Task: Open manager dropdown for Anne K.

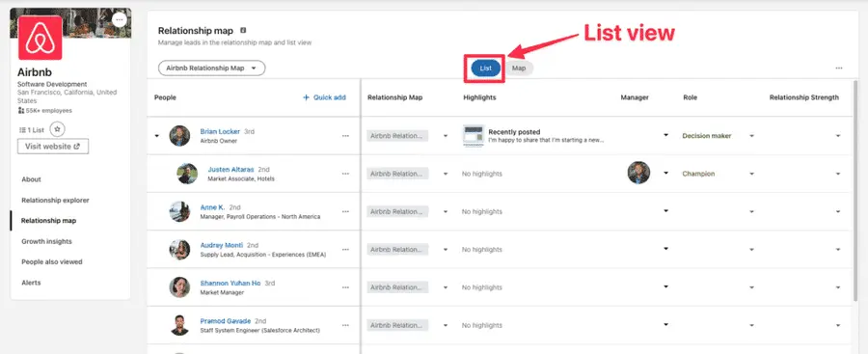Action: click(x=665, y=210)
